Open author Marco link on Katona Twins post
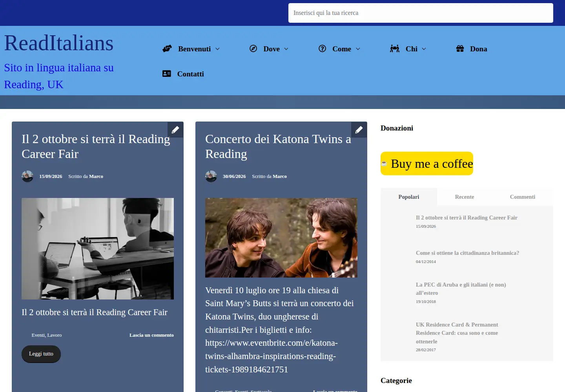Screen dimensions: 565x392 (x=280, y=176)
